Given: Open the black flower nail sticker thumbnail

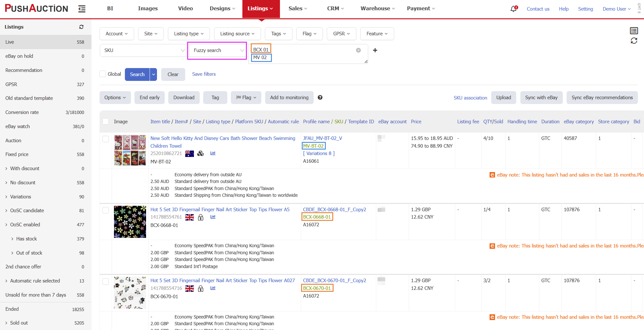Looking at the screenshot, I should tap(130, 222).
